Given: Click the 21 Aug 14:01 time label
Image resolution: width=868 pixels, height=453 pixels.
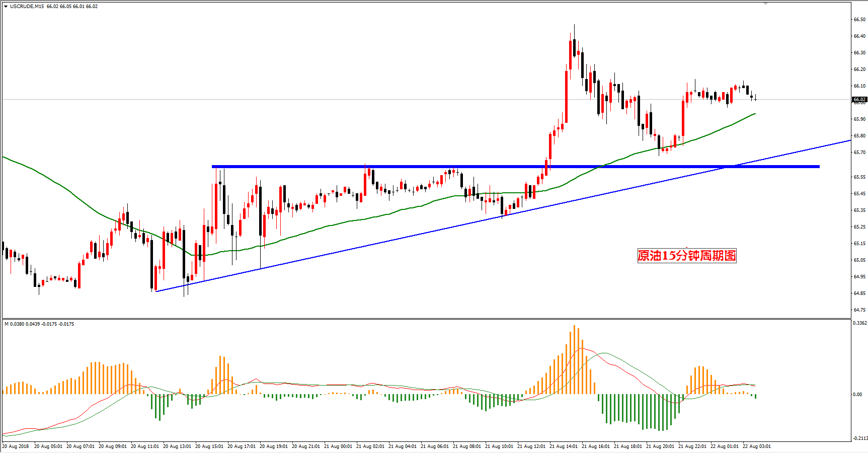Looking at the screenshot, I should 564,446.
